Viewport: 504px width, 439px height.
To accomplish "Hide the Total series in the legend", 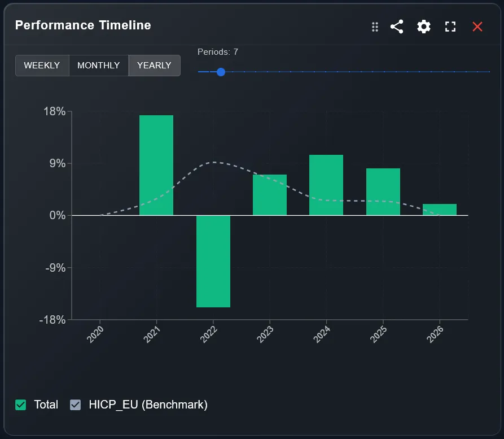I will pyautogui.click(x=20, y=405).
